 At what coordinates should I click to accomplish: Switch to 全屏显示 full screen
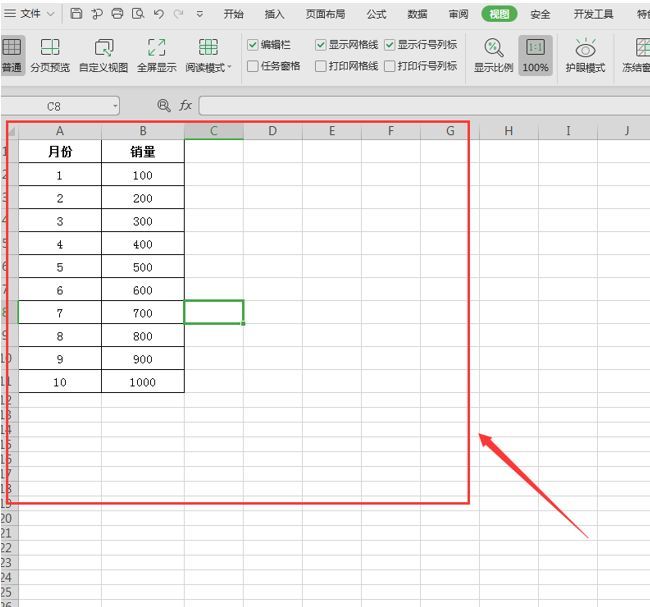point(157,55)
